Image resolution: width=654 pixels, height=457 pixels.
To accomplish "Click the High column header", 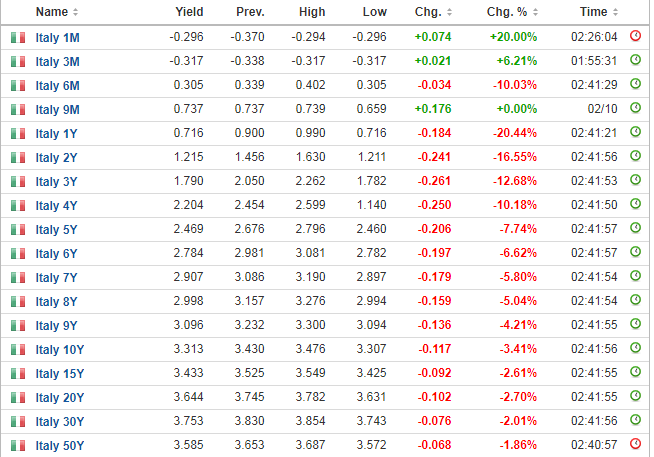I will 312,12.
